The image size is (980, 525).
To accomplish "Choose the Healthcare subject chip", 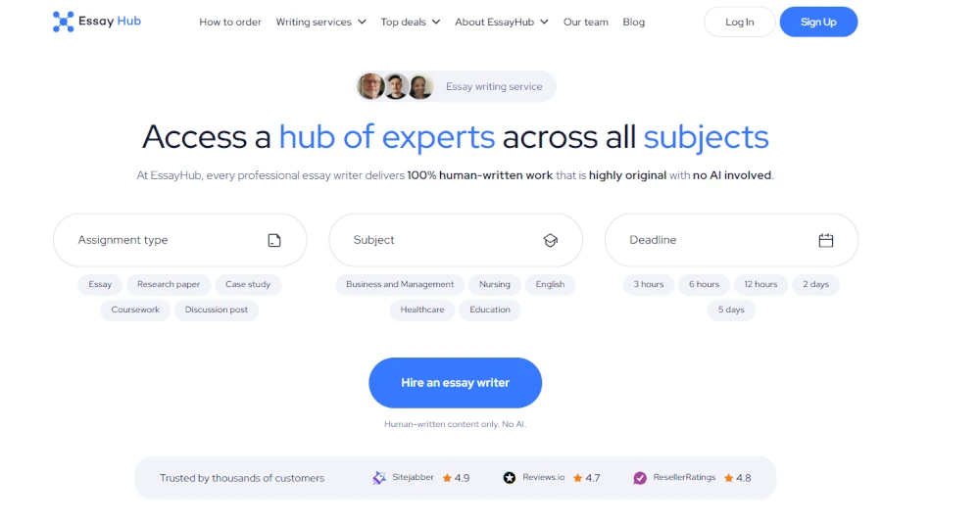I will 421,310.
